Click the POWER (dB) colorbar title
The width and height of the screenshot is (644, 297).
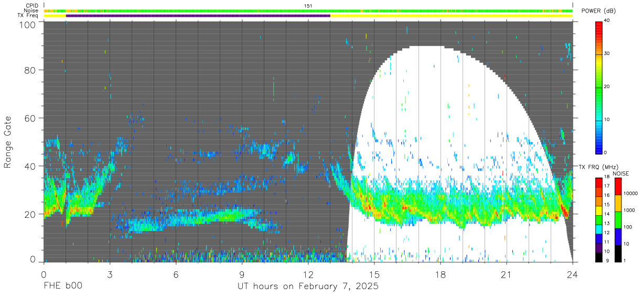pos(599,11)
